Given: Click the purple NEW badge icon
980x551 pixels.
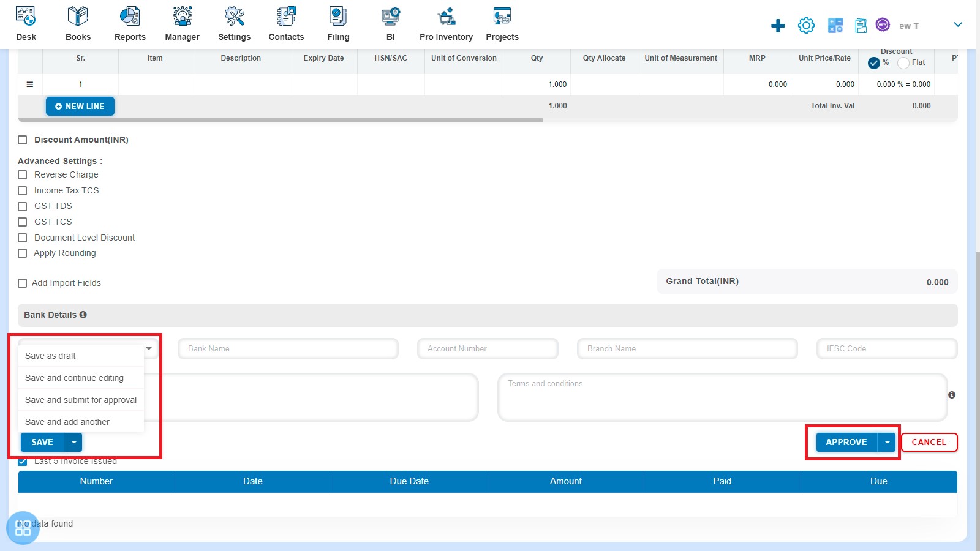Looking at the screenshot, I should (x=883, y=24).
